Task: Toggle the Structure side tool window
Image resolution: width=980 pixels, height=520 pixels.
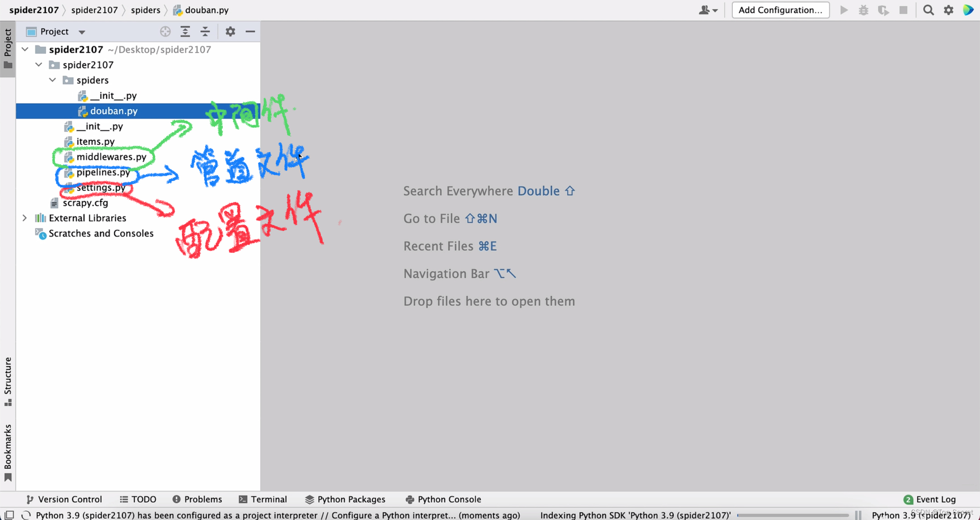Action: [8, 381]
